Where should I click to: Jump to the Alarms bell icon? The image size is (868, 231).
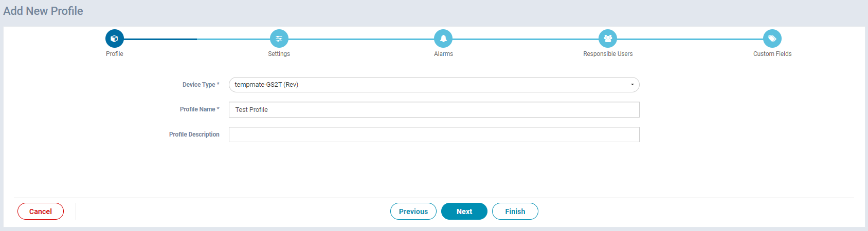(x=443, y=38)
